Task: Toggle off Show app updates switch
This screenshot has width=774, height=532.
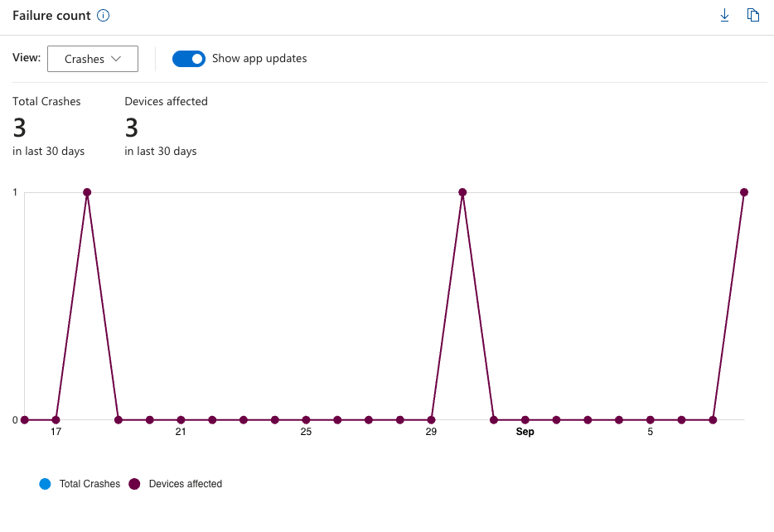Action: point(189,59)
